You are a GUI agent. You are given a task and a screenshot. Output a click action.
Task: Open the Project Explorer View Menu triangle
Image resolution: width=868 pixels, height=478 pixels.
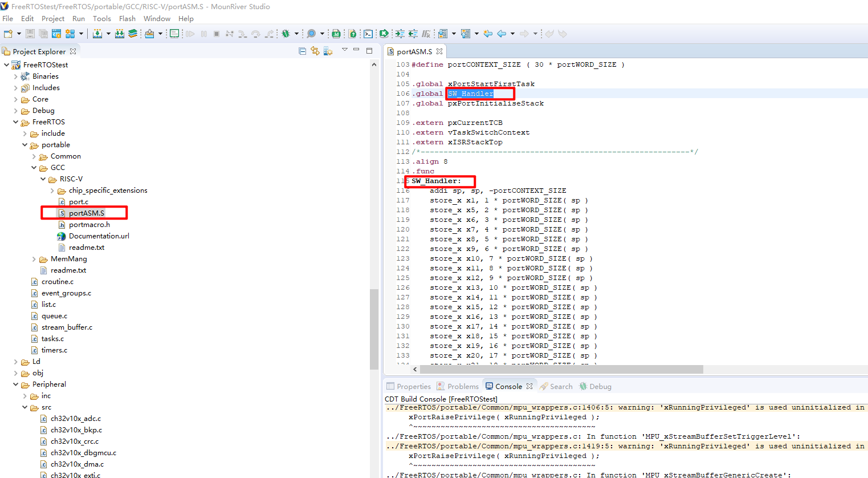click(x=345, y=50)
